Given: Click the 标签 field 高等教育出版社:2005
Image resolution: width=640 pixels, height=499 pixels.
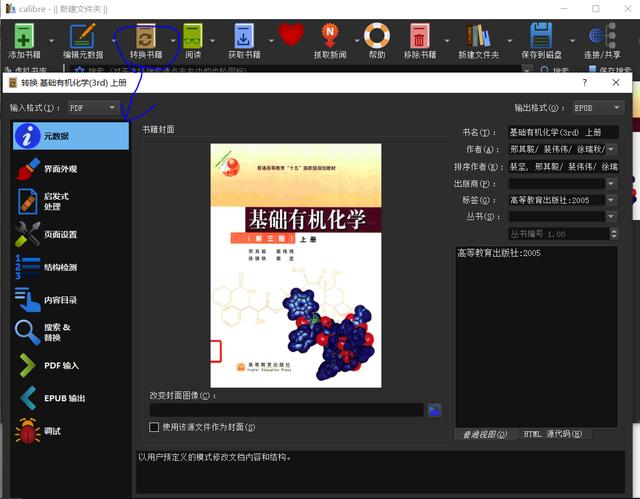Looking at the screenshot, I should 557,200.
